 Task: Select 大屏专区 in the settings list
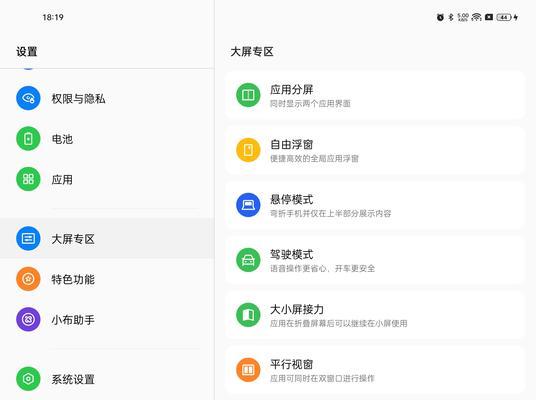click(x=107, y=238)
